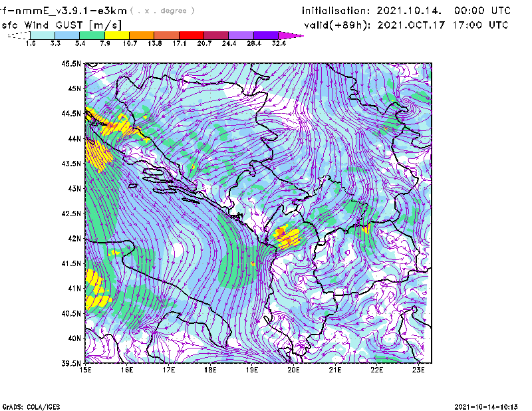Click the 42.5N latitude label
Image resolution: width=532 pixels, height=411 pixels.
(x=71, y=213)
